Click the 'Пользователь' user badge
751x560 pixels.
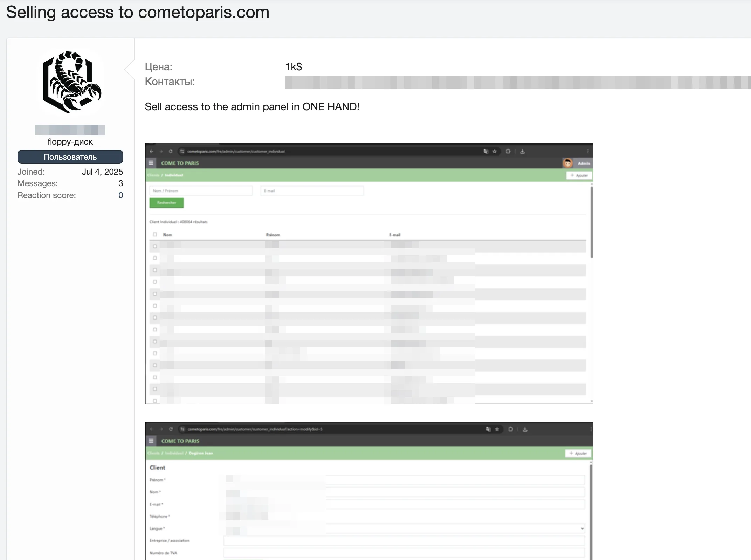click(x=70, y=157)
